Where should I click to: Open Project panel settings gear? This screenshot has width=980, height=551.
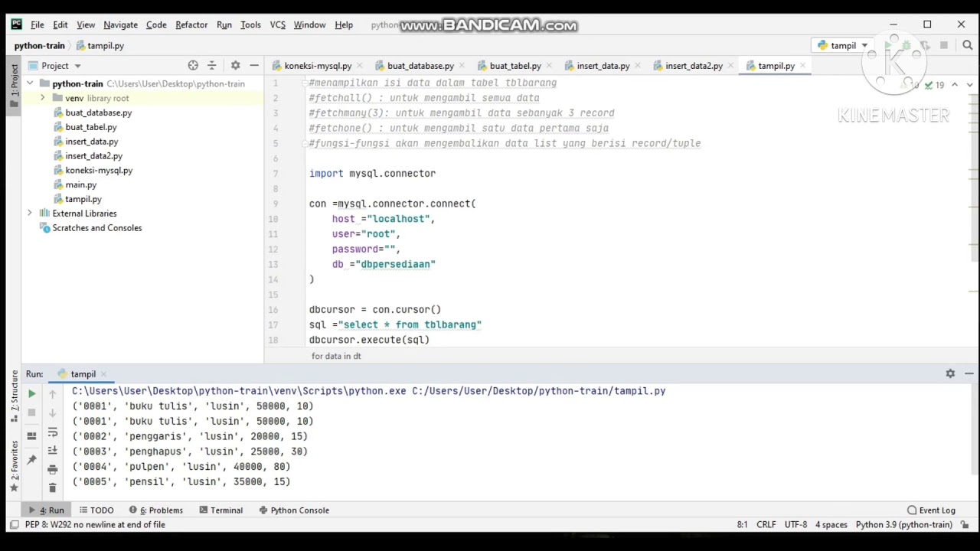coord(235,66)
